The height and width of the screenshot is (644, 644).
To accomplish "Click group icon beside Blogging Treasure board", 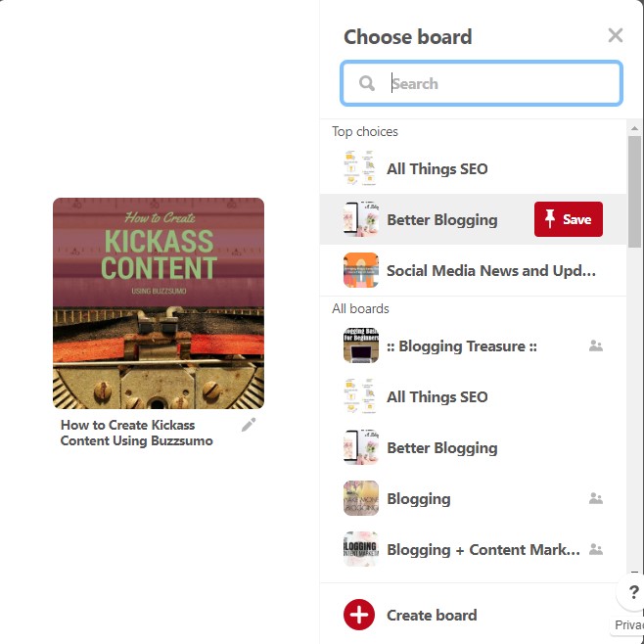I will pyautogui.click(x=596, y=345).
